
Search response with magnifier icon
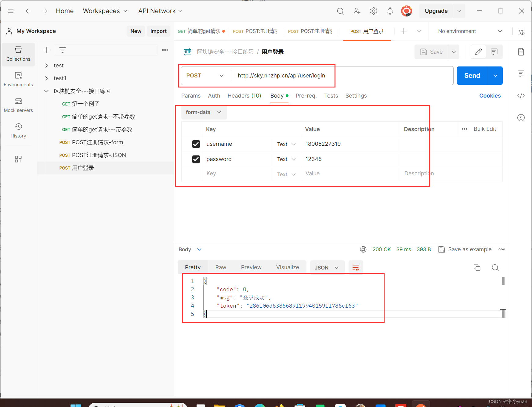pyautogui.click(x=495, y=268)
